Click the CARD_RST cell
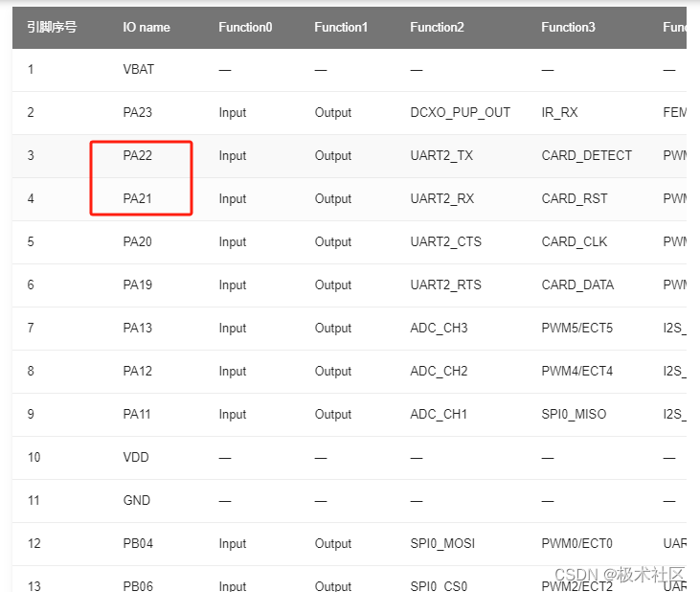This screenshot has height=592, width=700. coord(575,198)
